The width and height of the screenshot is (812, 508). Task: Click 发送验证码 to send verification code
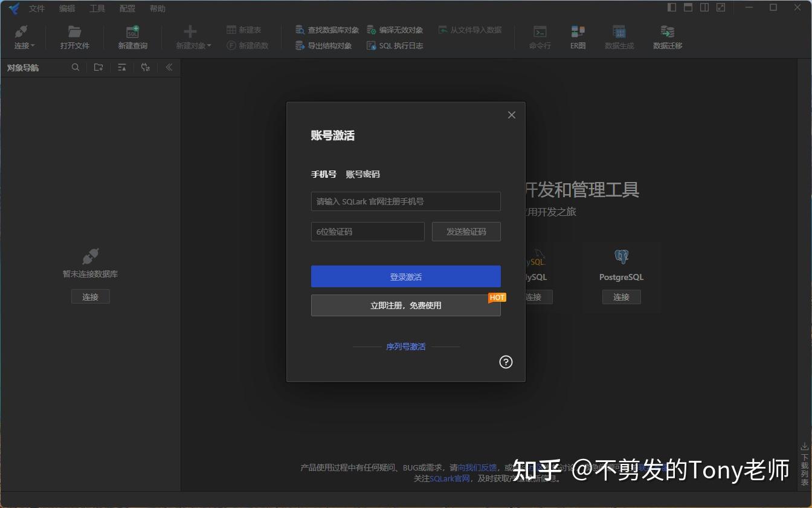pyautogui.click(x=466, y=231)
